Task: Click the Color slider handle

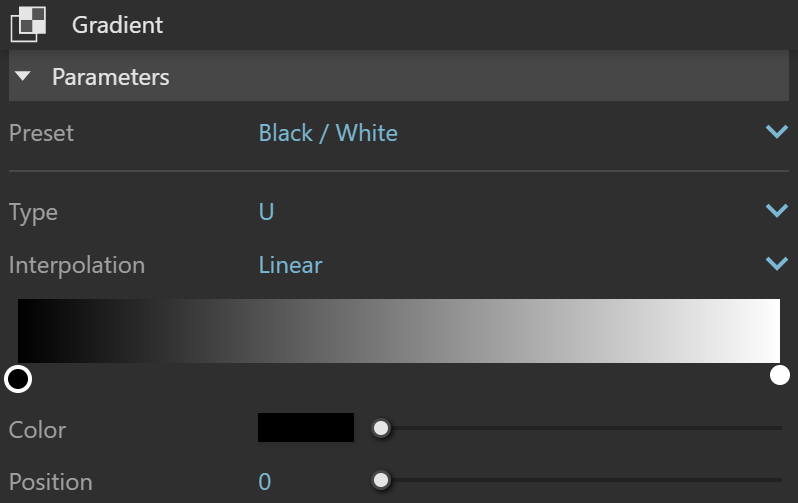Action: 381,428
